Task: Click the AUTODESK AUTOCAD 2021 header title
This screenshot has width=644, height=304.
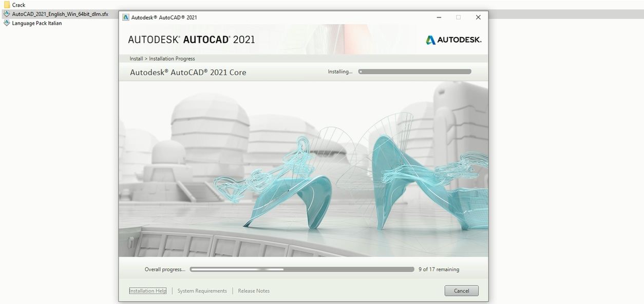Action: point(192,40)
